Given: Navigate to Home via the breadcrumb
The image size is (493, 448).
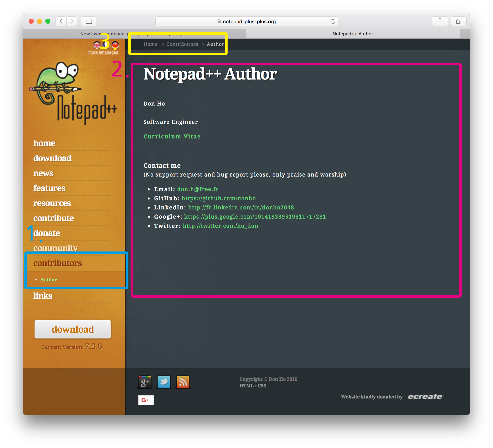Looking at the screenshot, I should [x=150, y=44].
